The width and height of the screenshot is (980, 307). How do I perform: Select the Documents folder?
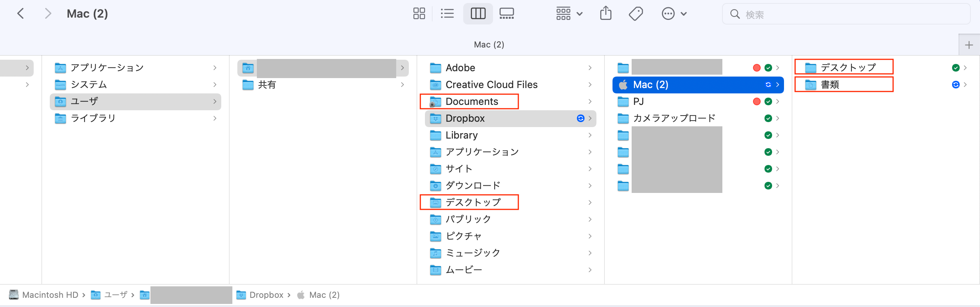[511, 101]
